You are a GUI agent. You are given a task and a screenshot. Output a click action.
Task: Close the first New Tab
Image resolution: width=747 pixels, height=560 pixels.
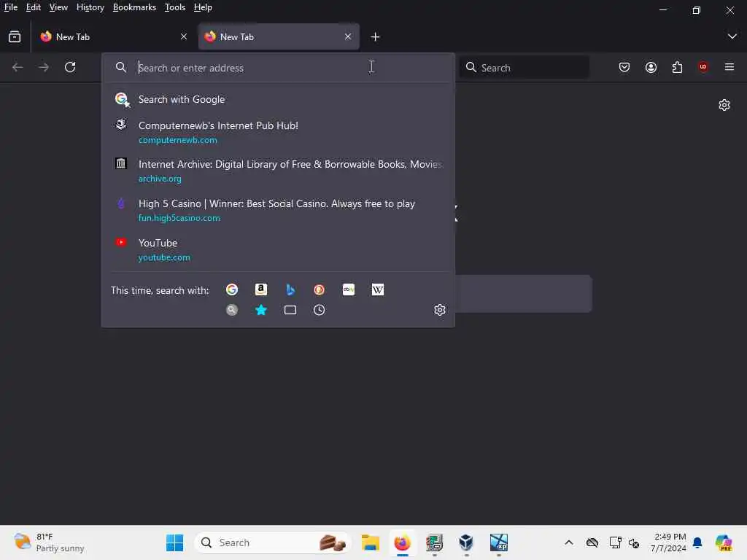[184, 36]
